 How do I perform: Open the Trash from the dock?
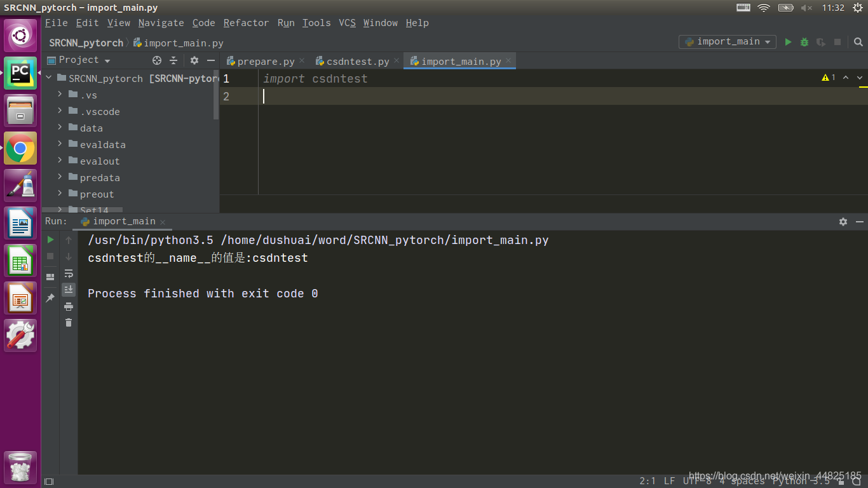[x=20, y=468]
